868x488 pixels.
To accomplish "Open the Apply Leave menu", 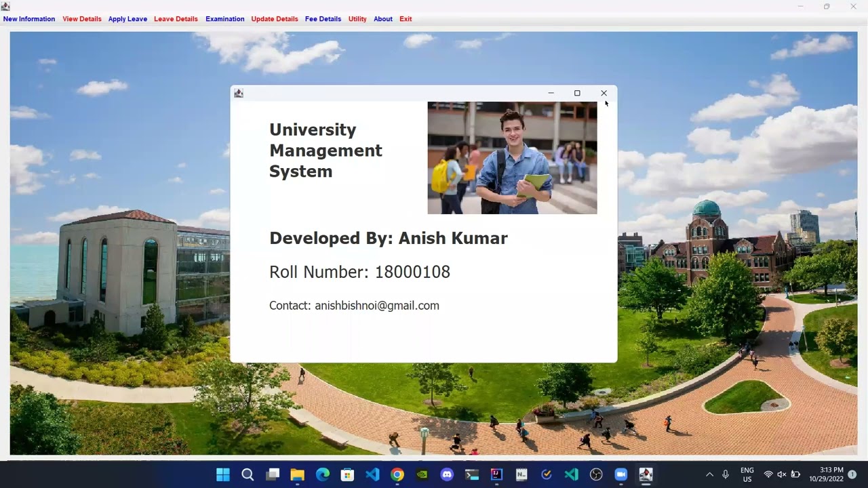I will pos(127,19).
